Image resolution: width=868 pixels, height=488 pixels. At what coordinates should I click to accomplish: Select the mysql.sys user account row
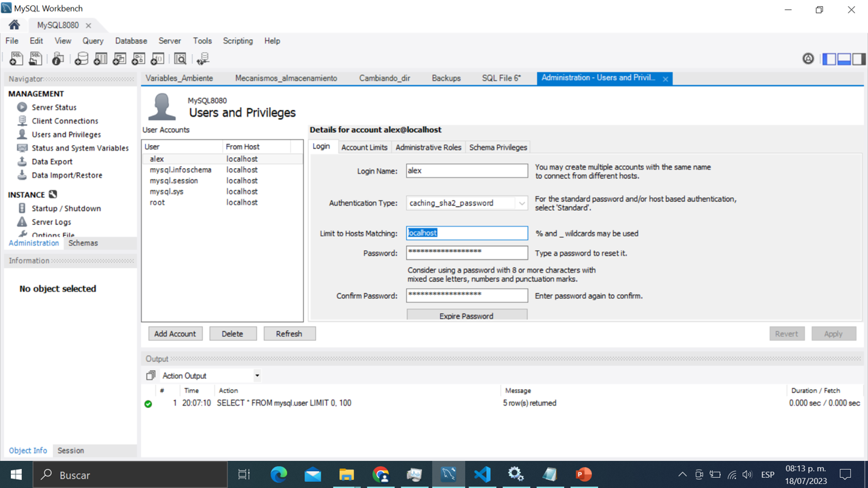[x=222, y=191]
